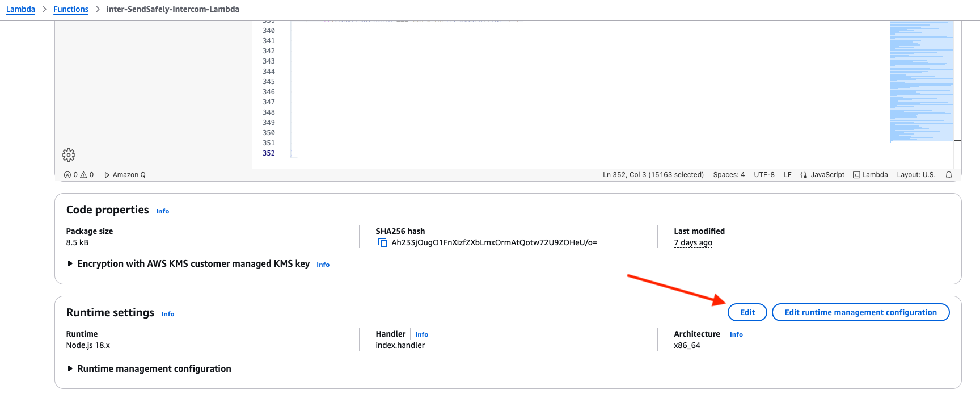Screen dimensions: 980x398
Task: Click the Ln 352, Col 3 cursor position
Action: (x=653, y=175)
